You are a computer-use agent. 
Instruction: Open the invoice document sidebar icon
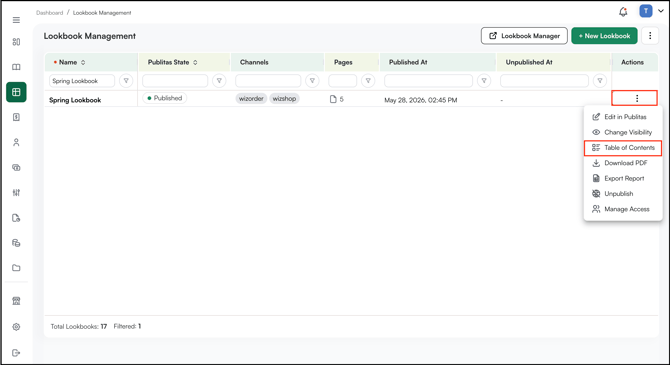[x=16, y=117]
